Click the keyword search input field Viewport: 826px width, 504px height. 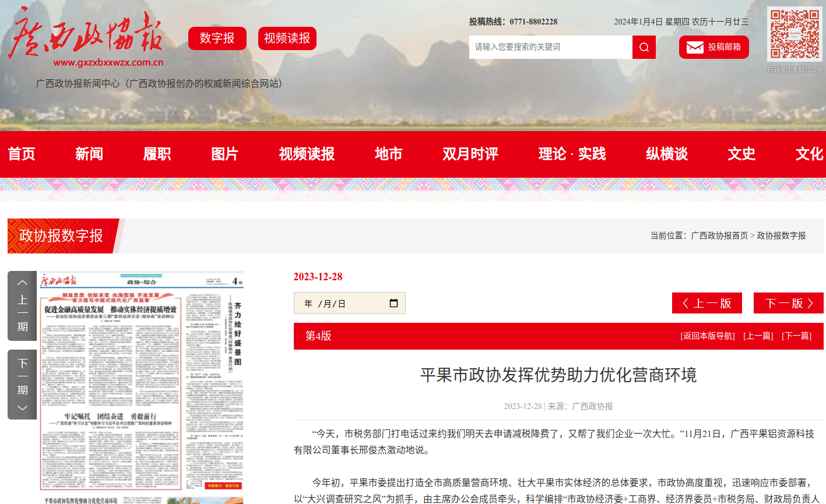[x=550, y=47]
